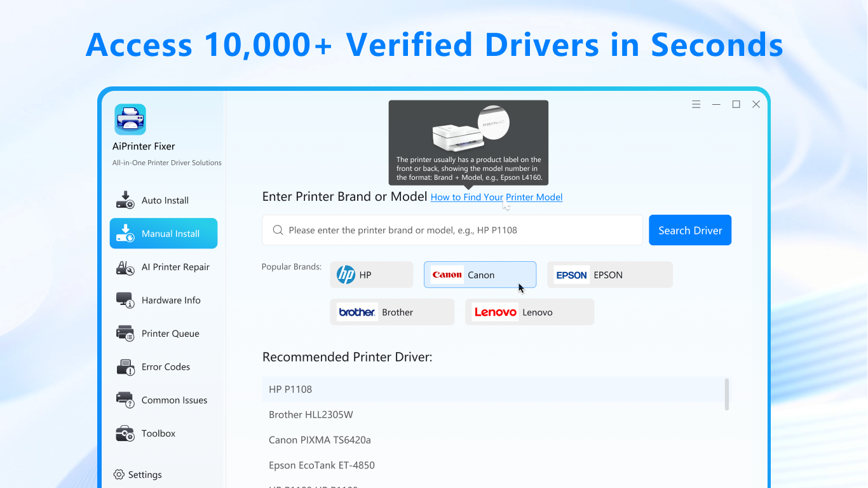Viewport: 868px width, 488px height.
Task: Click the Auto Install printer icon
Action: 125,200
